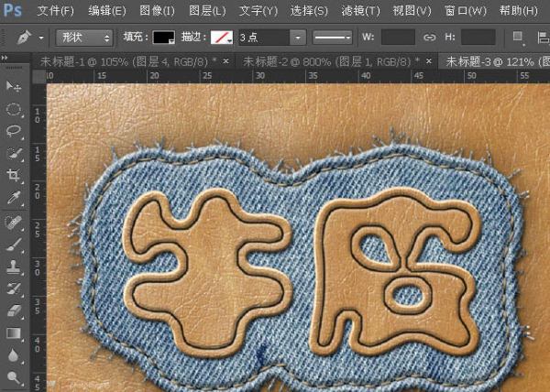
Task: Close the 未标题-1 document tab
Action: coord(226,61)
